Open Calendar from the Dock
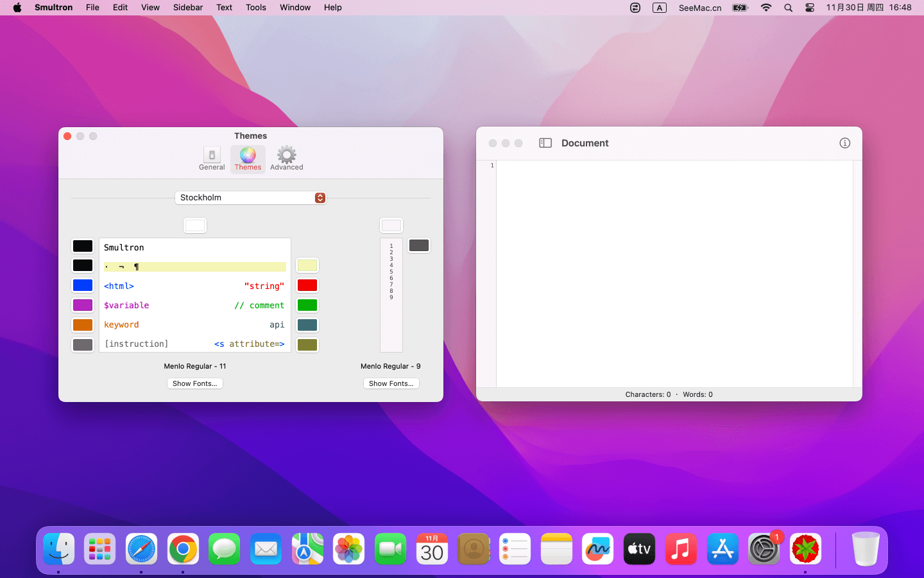This screenshot has height=578, width=924. (x=432, y=549)
